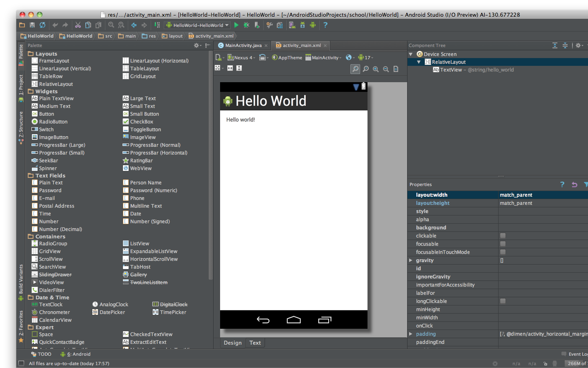The height and width of the screenshot is (368, 588).
Task: Switch to the MainActivity.java tab
Action: (243, 45)
